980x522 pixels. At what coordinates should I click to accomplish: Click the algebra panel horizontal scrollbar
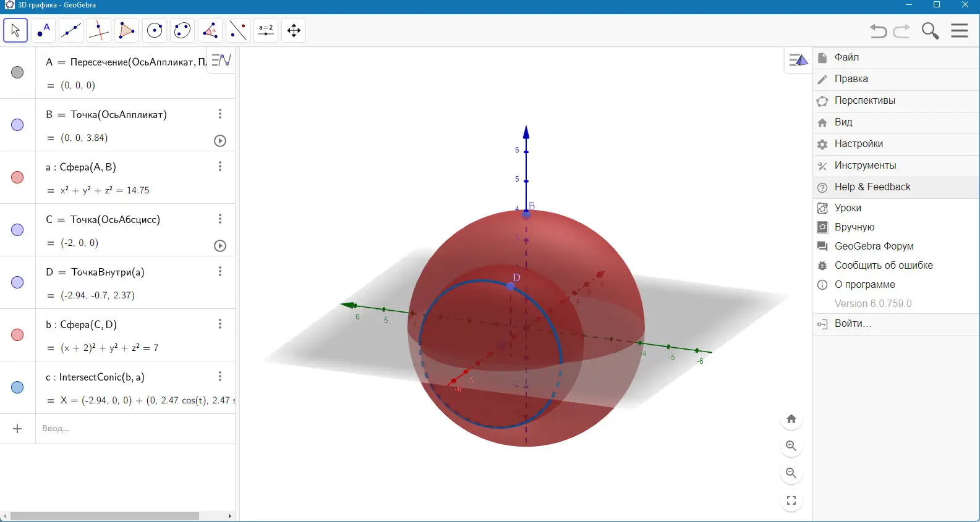coord(104,516)
